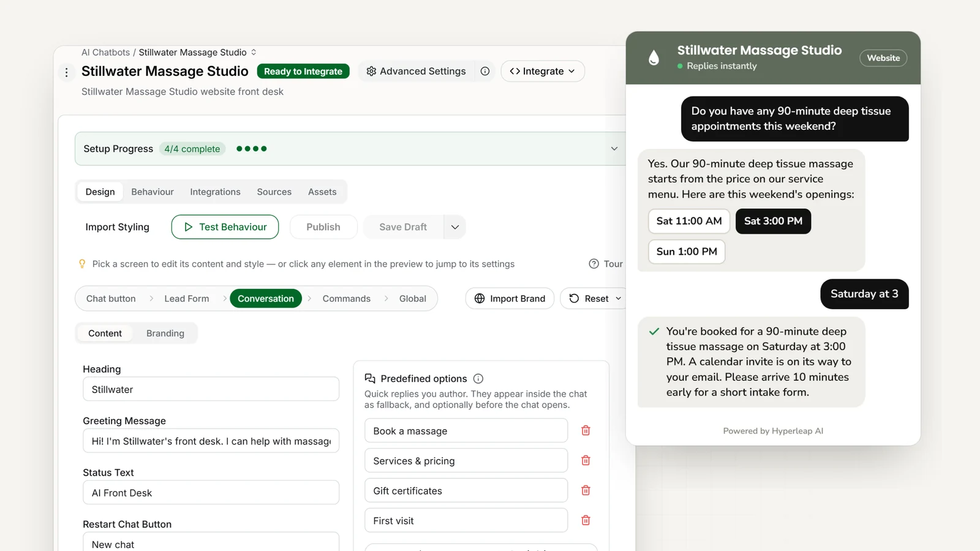Delete the Book a massage option

(586, 430)
